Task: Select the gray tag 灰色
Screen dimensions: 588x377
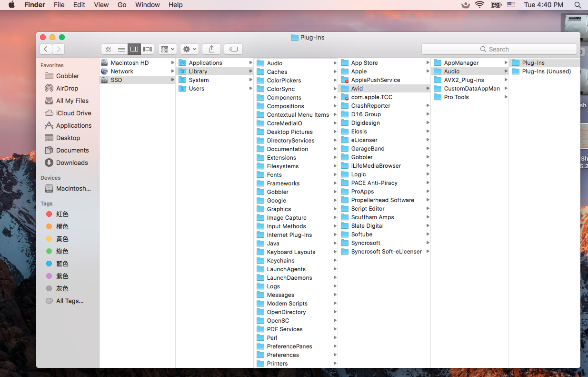Action: coord(62,288)
